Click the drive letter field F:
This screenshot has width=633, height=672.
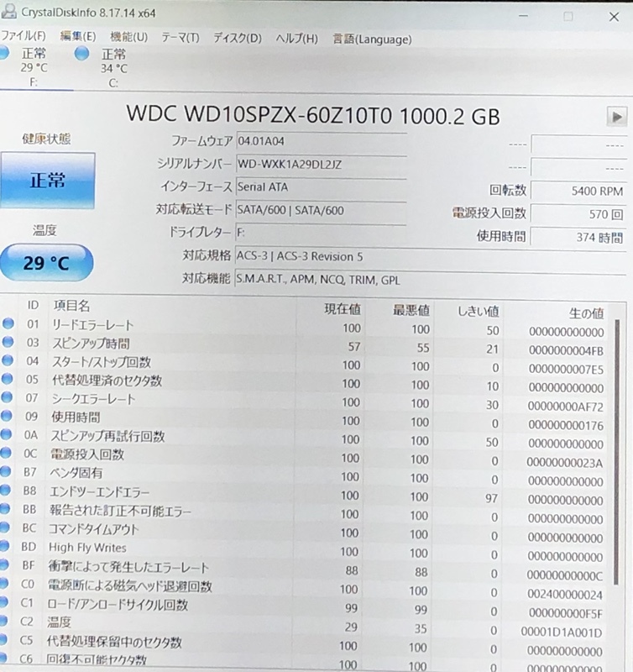point(321,234)
